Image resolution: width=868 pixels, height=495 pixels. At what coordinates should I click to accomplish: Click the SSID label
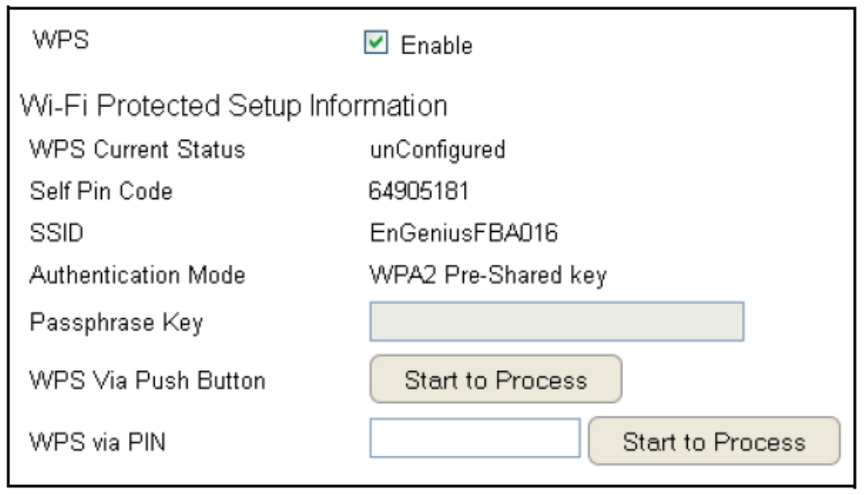pyautogui.click(x=56, y=234)
